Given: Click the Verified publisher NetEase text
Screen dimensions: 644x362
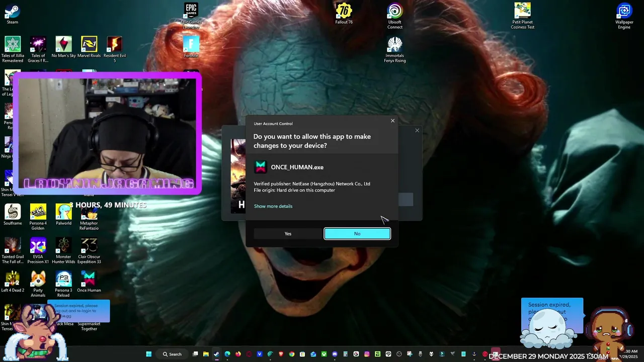Looking at the screenshot, I should (x=312, y=184).
